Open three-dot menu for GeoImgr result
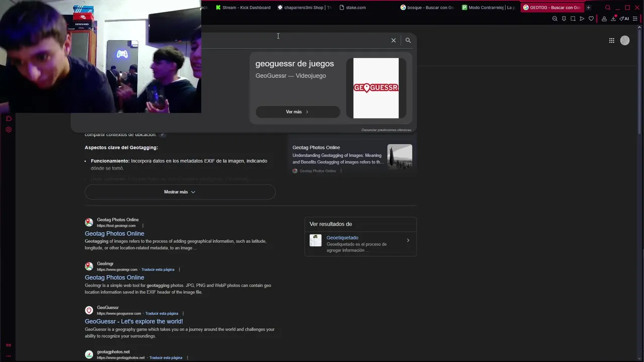 (x=179, y=269)
